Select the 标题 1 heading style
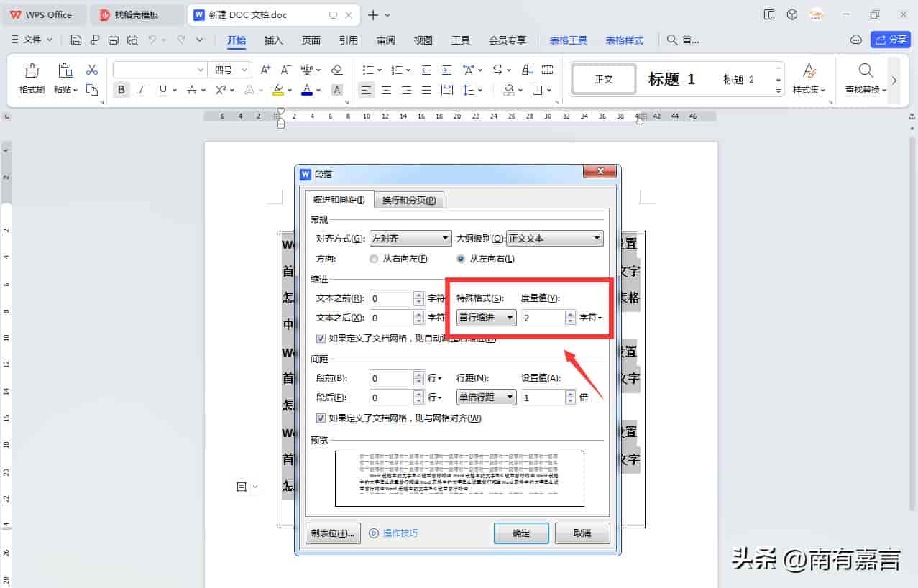Viewport: 918px width, 588px height. pos(671,80)
